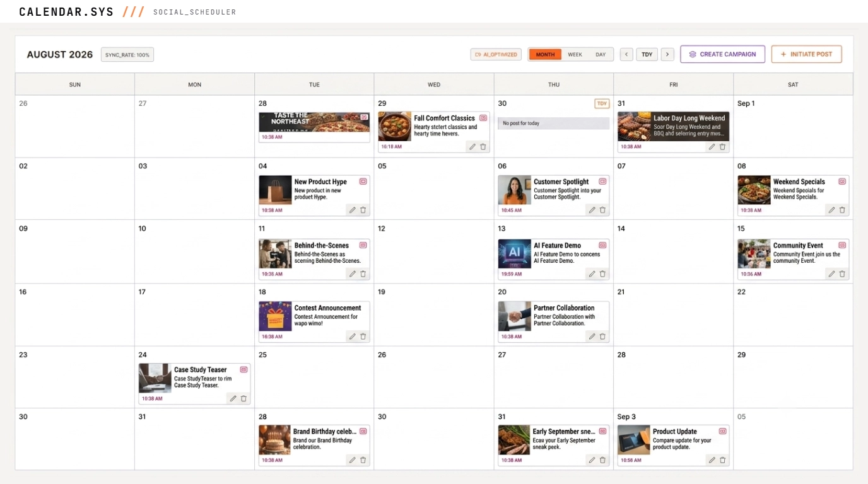The image size is (868, 484).
Task: Delete the Contest Announcement post
Action: click(x=363, y=337)
